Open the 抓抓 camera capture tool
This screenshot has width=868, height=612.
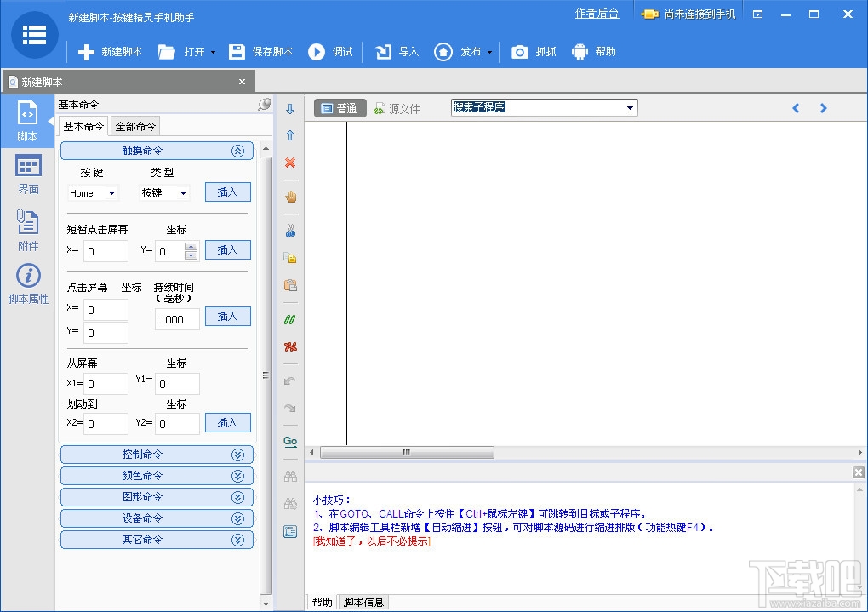coord(520,52)
